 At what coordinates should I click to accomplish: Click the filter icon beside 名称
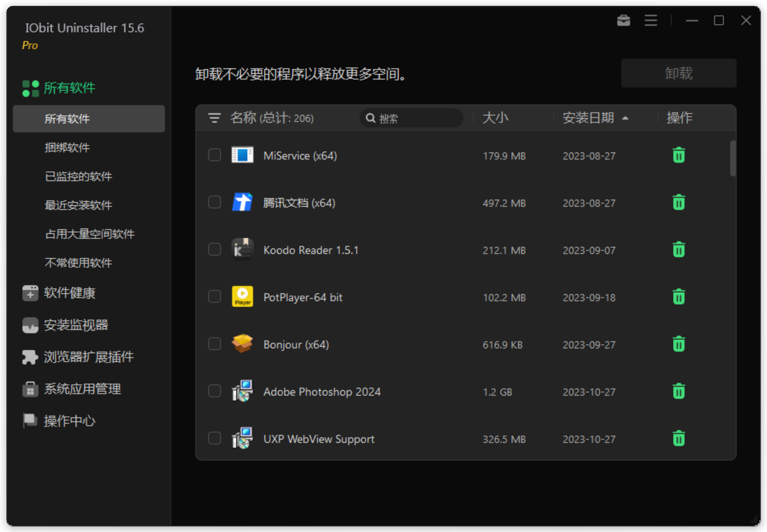(x=214, y=118)
